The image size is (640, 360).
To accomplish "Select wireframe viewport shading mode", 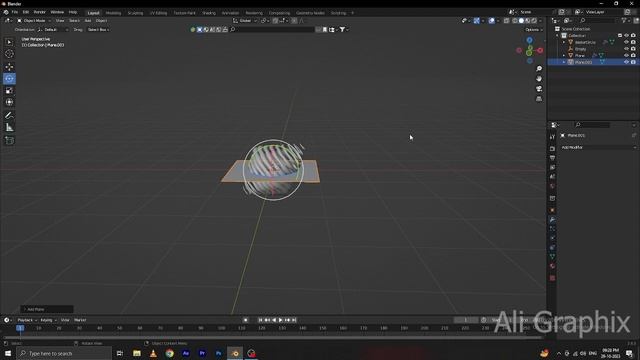I will [x=515, y=20].
